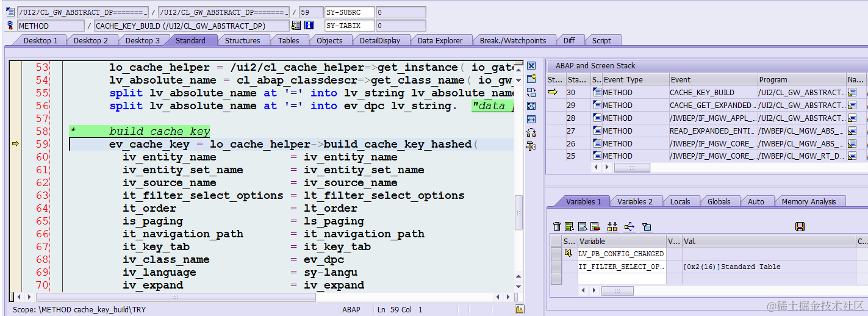Open the Structures tab
Screen dimensions: 868x316
pos(242,40)
